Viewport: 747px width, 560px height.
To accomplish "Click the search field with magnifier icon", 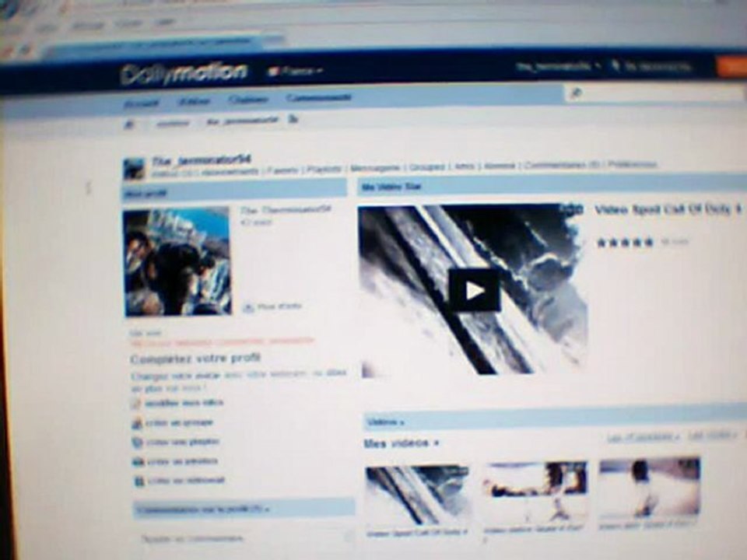I will point(655,94).
